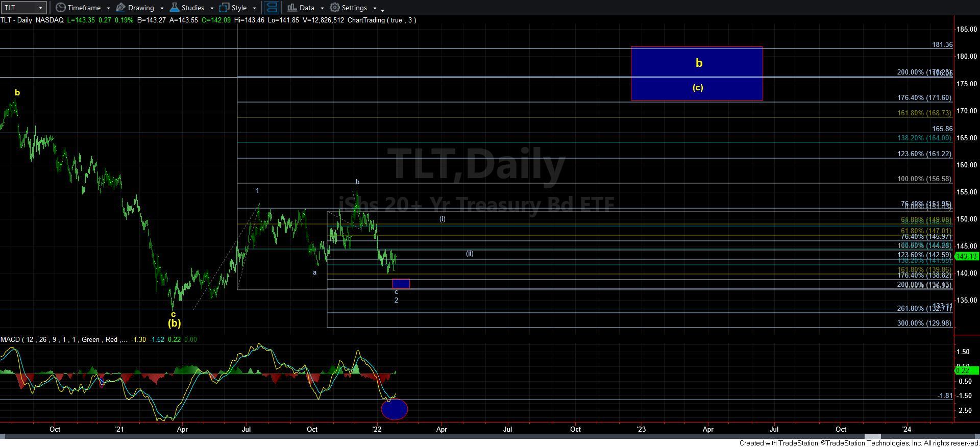Select the yellow (c) label in blue box
The width and height of the screenshot is (980, 447).
pyautogui.click(x=698, y=87)
